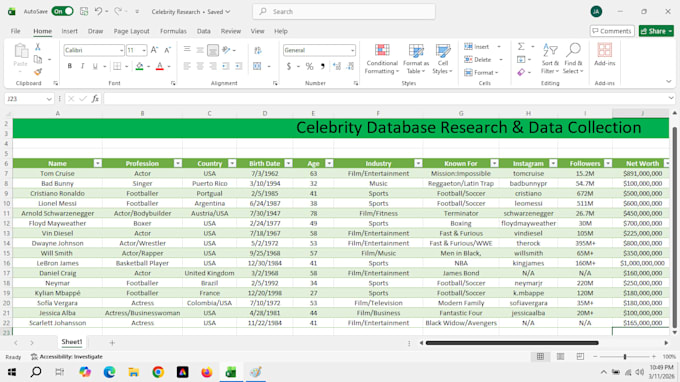Open the font size dropdown
This screenshot has width=680, height=382.
[144, 50]
